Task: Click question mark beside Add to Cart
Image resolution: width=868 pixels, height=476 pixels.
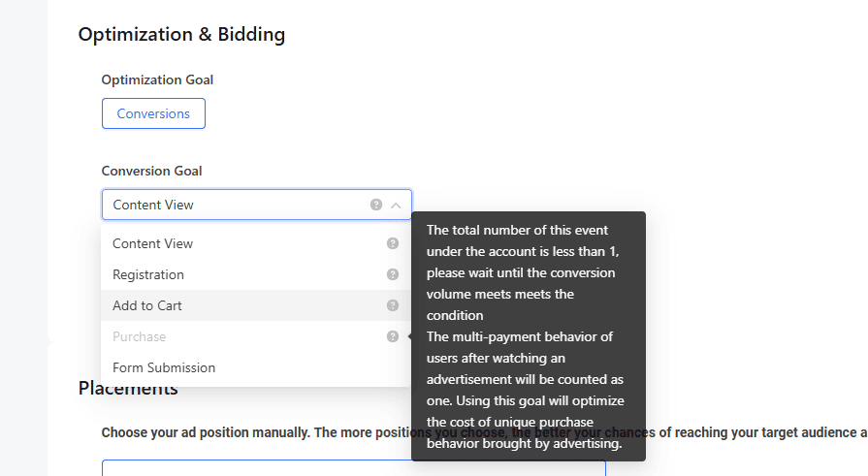Action: click(393, 305)
